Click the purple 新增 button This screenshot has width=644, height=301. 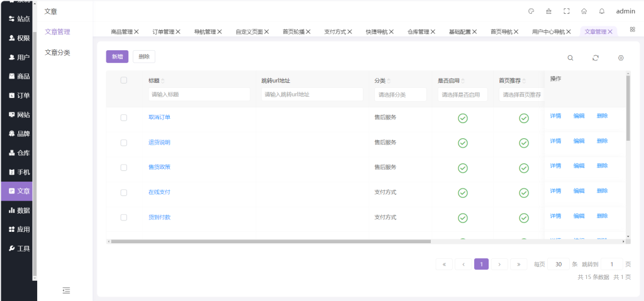[x=117, y=57]
